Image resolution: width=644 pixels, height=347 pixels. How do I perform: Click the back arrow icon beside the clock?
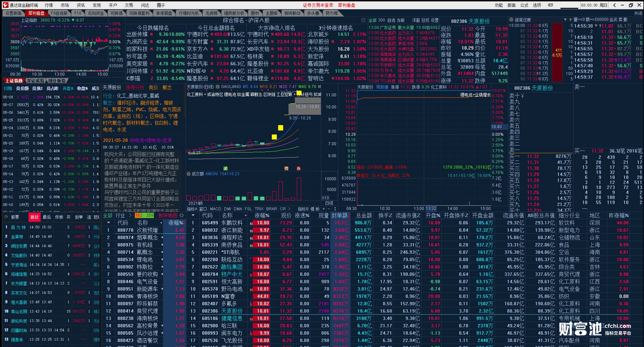pos(614,5)
